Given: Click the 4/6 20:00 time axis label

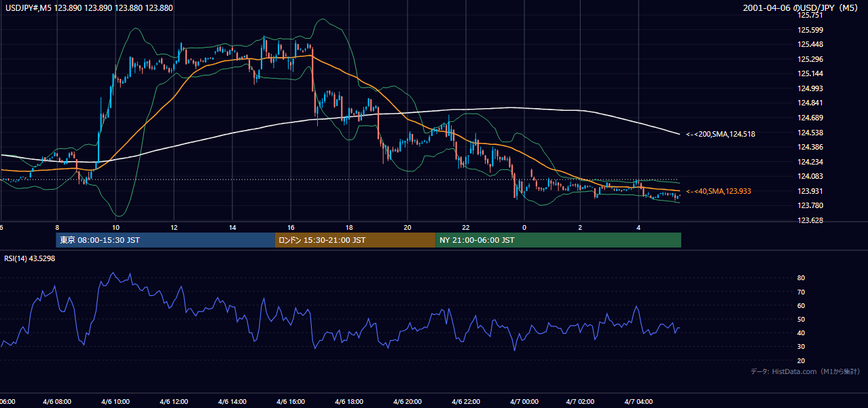Looking at the screenshot, I should (x=408, y=402).
